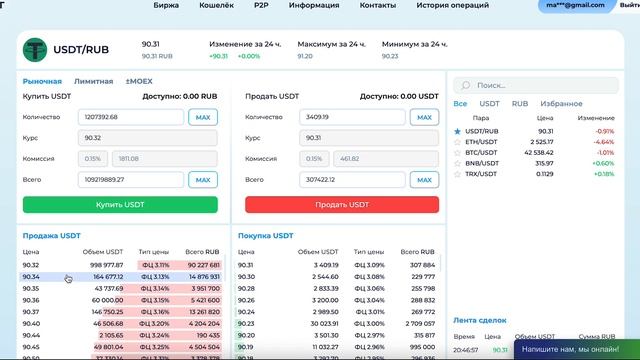
Task: Select the RUB pairs filter tab
Action: pyautogui.click(x=520, y=104)
